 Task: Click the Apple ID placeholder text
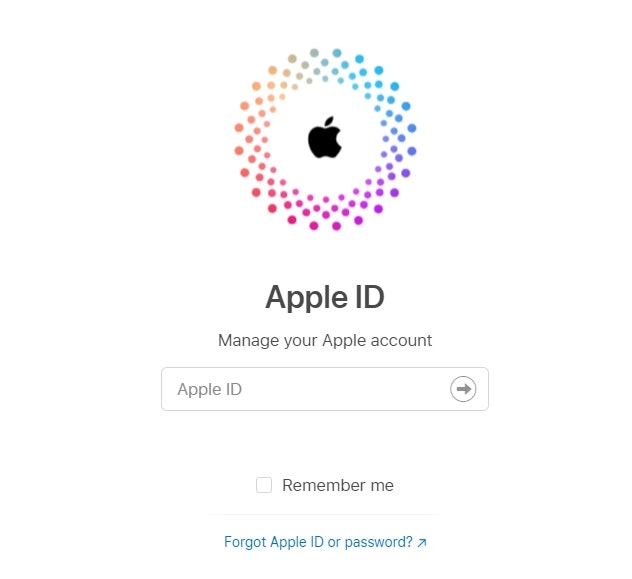210,389
